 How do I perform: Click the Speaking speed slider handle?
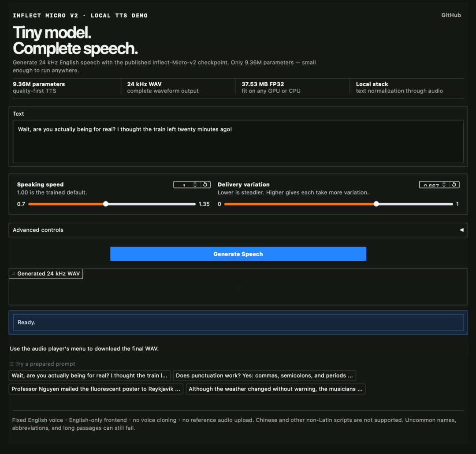[106, 204]
